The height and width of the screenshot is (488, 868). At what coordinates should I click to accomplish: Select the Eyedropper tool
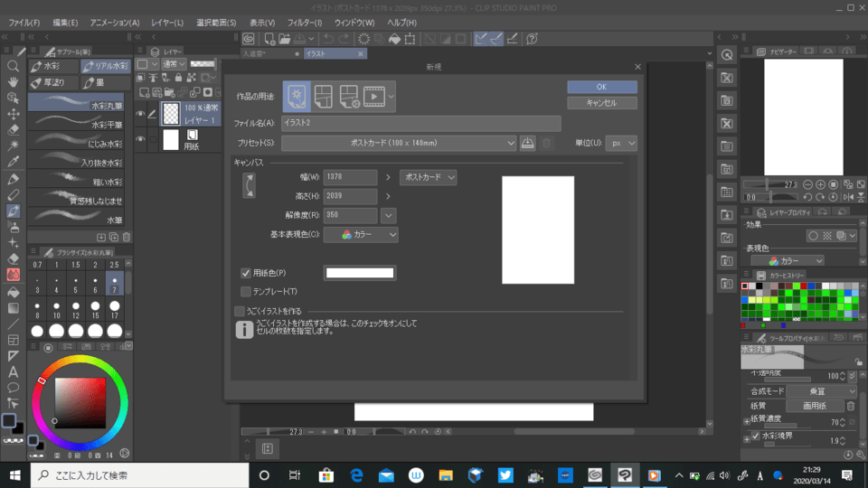14,162
